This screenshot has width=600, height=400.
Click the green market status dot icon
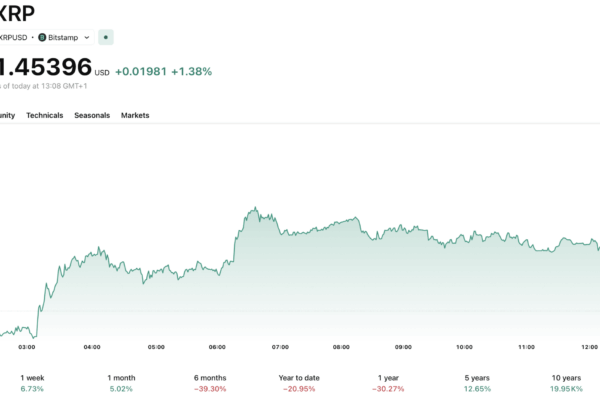[106, 37]
